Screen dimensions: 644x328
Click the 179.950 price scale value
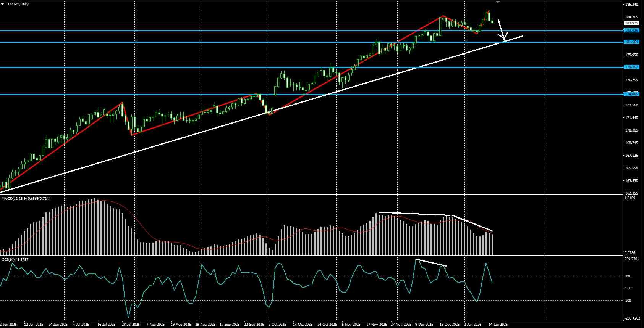point(632,55)
